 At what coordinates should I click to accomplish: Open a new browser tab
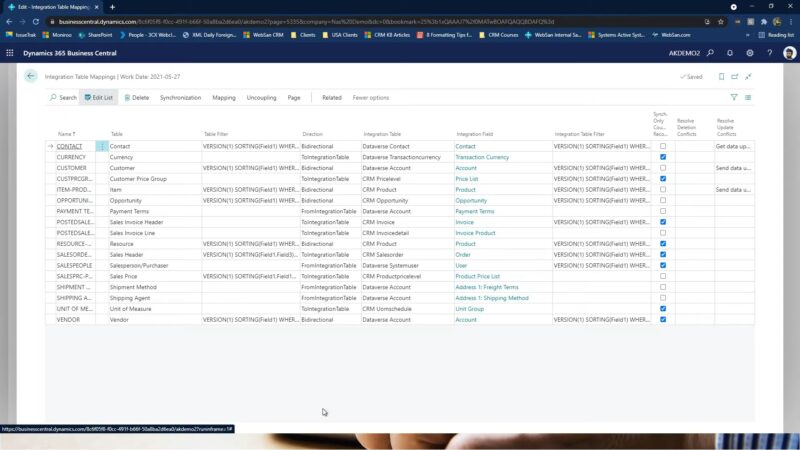112,7
